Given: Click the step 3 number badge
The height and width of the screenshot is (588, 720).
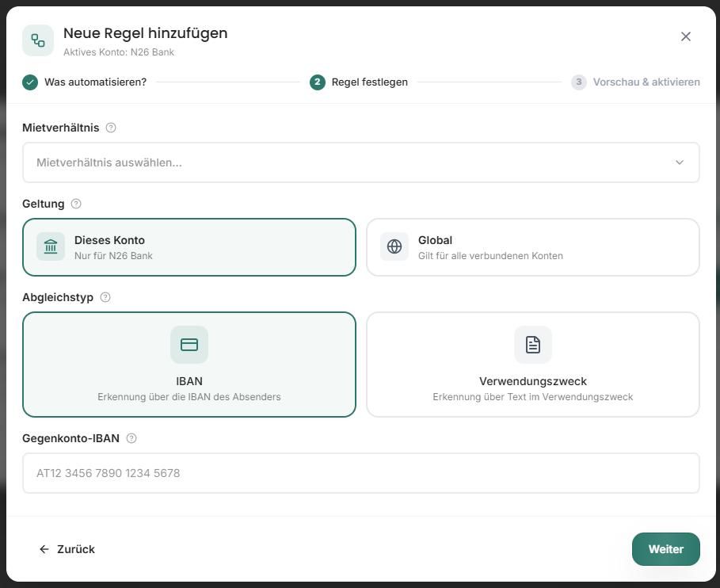Looking at the screenshot, I should coord(578,82).
